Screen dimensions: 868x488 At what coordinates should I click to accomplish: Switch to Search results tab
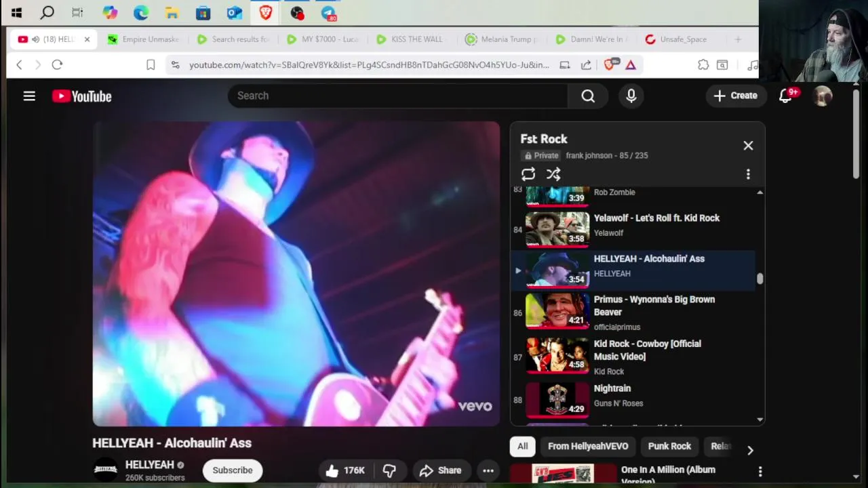tap(233, 39)
